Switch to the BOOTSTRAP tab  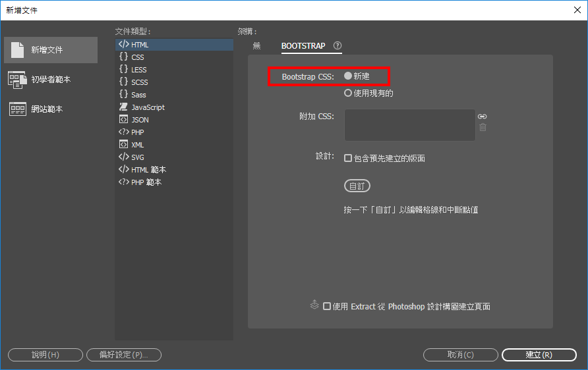point(303,46)
